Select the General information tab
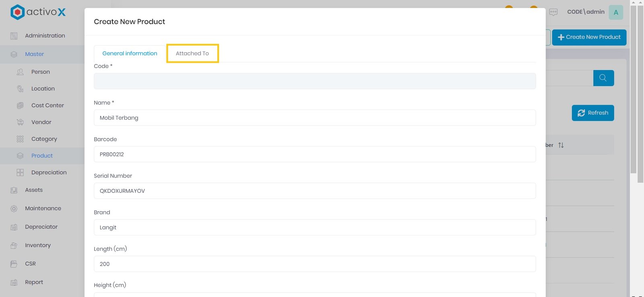This screenshot has width=644, height=297. pyautogui.click(x=130, y=54)
